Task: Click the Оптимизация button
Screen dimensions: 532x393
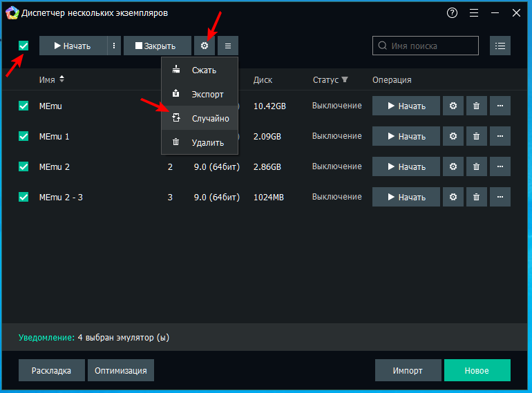Action: coord(121,370)
